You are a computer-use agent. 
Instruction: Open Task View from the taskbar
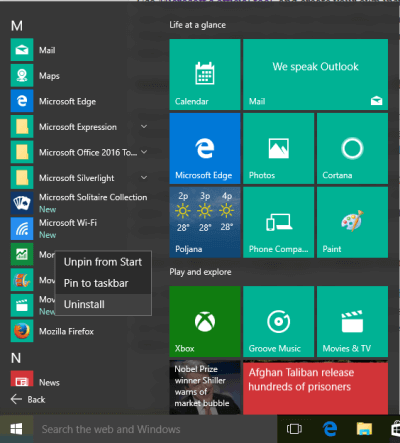pos(294,429)
